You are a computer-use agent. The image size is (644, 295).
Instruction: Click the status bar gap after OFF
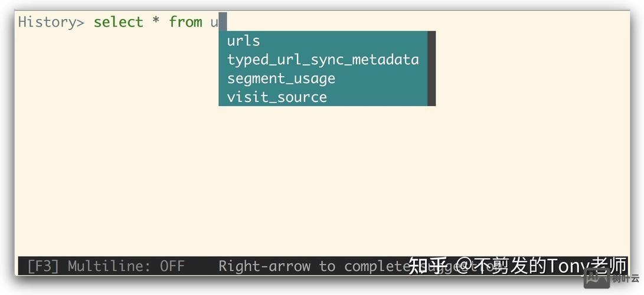[x=201, y=266]
